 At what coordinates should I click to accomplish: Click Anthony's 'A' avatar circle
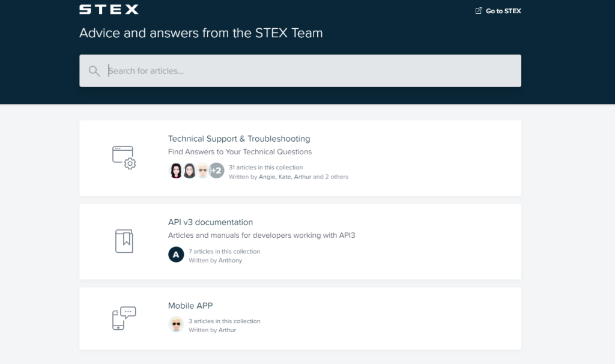176,255
